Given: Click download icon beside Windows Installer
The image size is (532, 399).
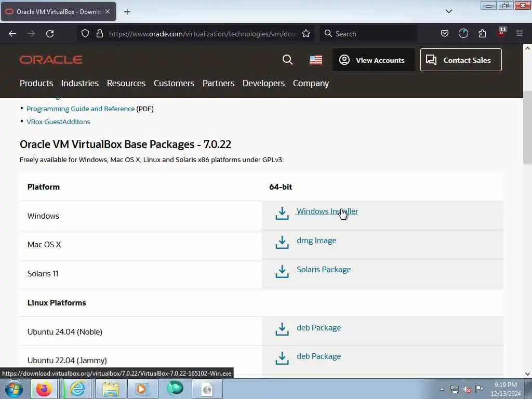Looking at the screenshot, I should click(x=282, y=214).
